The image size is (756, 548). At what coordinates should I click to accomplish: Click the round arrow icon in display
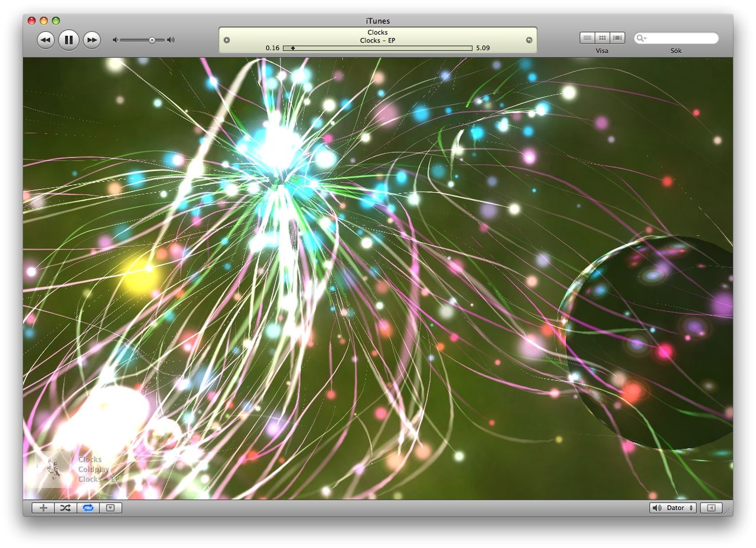(x=529, y=40)
